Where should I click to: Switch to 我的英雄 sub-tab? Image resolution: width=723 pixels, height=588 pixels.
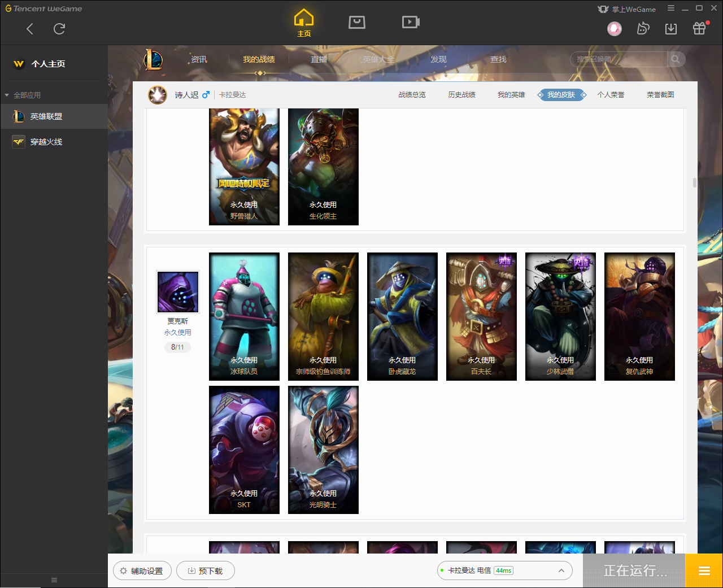click(511, 95)
